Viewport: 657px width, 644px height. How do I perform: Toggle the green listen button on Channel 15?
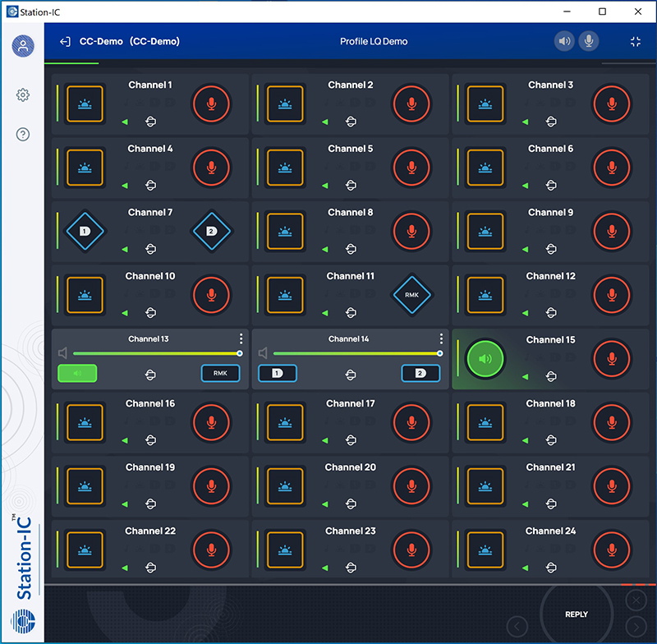click(x=485, y=359)
